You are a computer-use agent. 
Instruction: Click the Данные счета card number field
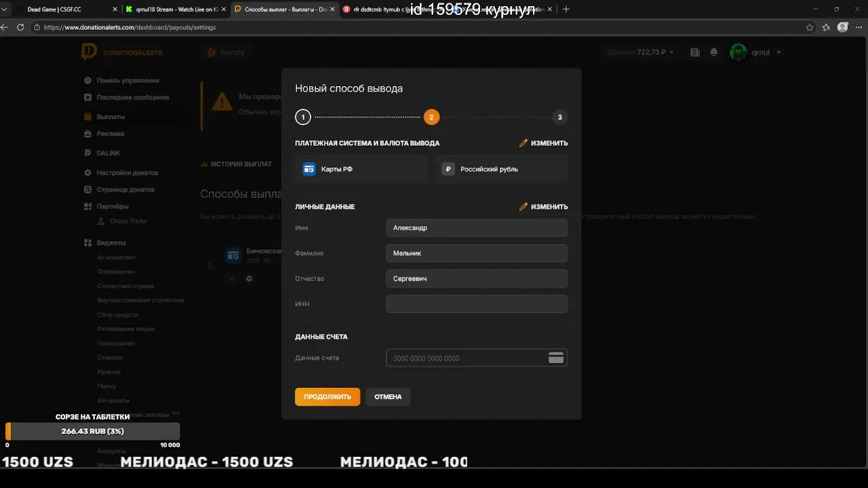(x=477, y=358)
